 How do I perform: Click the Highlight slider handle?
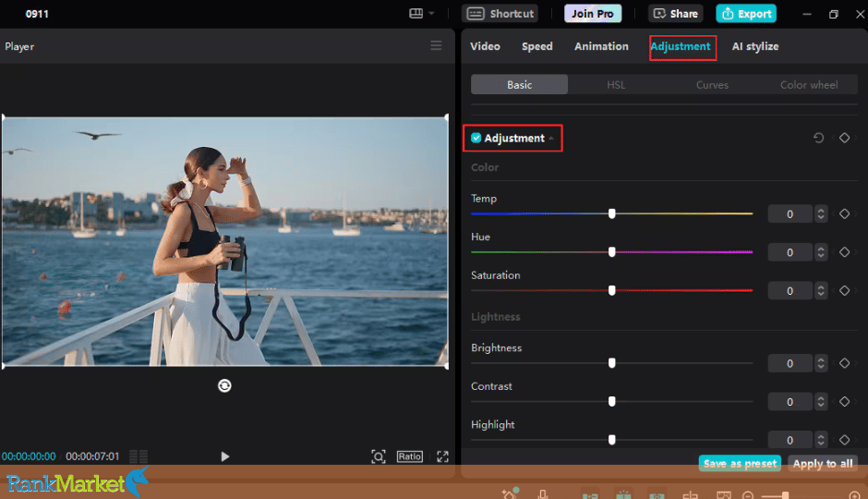[x=611, y=440]
